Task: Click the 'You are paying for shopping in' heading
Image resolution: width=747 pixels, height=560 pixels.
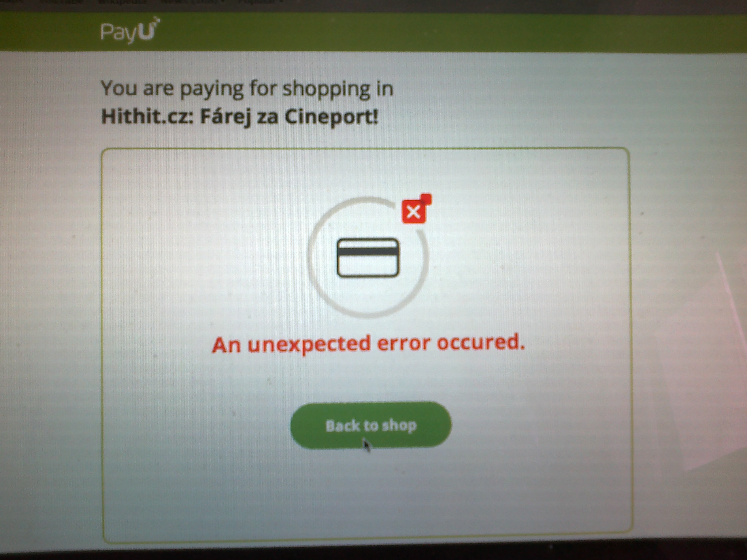Action: [247, 89]
